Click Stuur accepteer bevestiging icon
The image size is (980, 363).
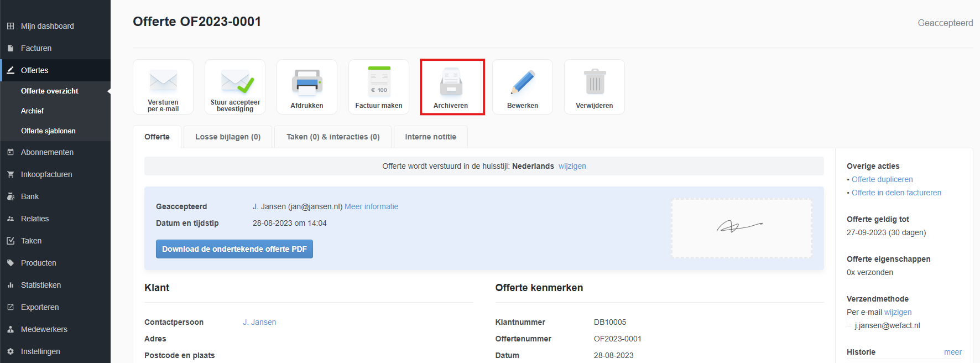[x=235, y=82]
